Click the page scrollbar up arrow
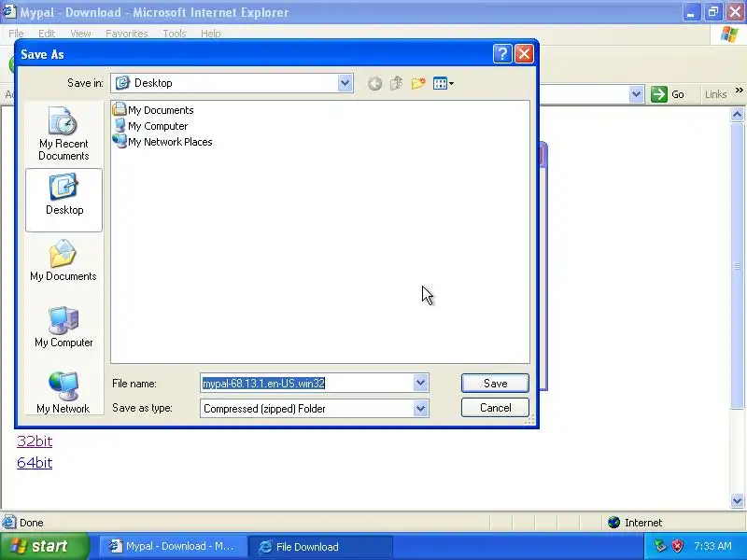Viewport: 747px width, 560px height. point(737,114)
